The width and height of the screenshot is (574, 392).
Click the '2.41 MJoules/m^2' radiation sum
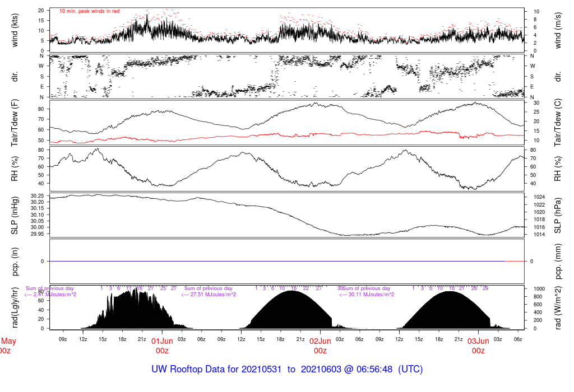tap(55, 295)
